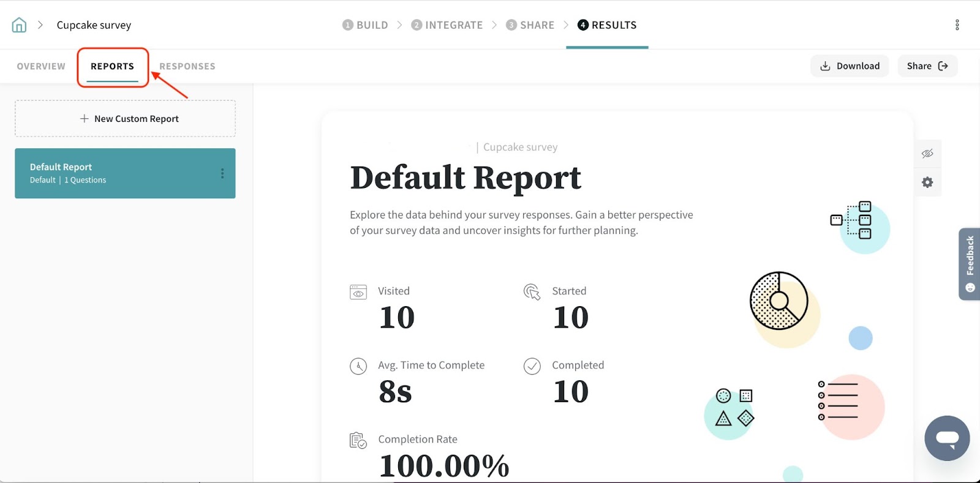Open the Feedback side tab
The width and height of the screenshot is (980, 483).
tap(969, 263)
